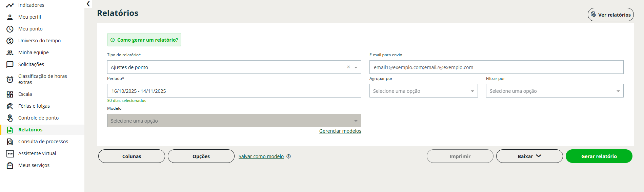Click the Escala grid icon
Image resolution: width=644 pixels, height=192 pixels.
[x=10, y=94]
